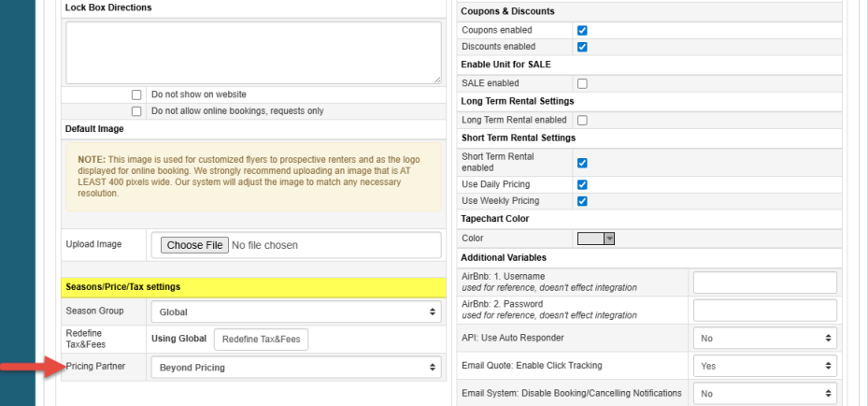The image size is (868, 406).
Task: Enable the SALE enabled checkbox
Action: tap(582, 84)
